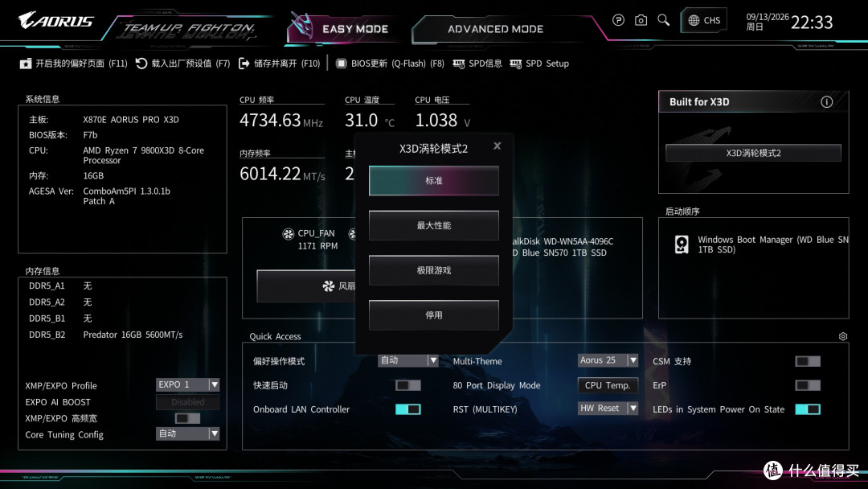Image resolution: width=868 pixels, height=489 pixels.
Task: Click the Built for X3D info icon
Action: pyautogui.click(x=826, y=102)
